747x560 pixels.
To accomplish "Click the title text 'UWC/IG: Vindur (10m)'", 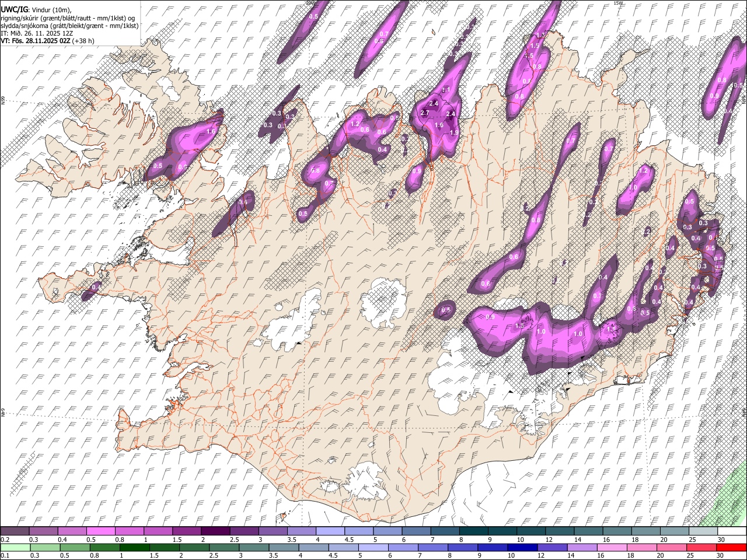I will [x=36, y=10].
